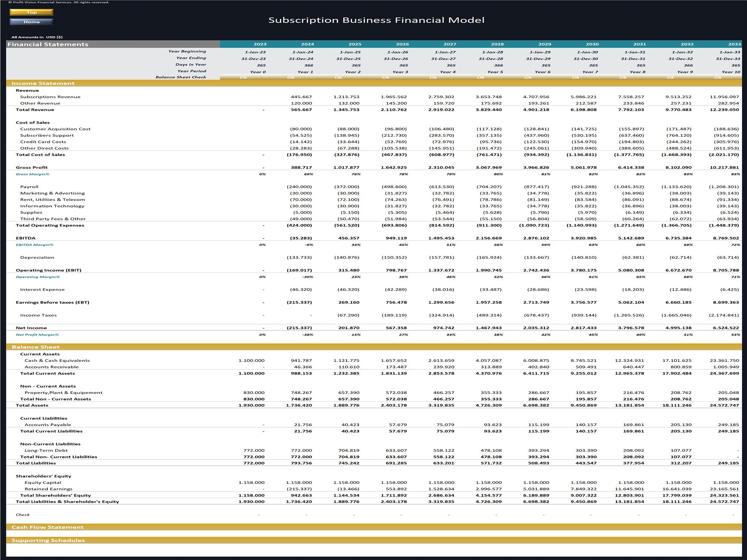Screen dimensions: 747x560
Task: Click the Other Revenue row label
Action: tap(40, 103)
